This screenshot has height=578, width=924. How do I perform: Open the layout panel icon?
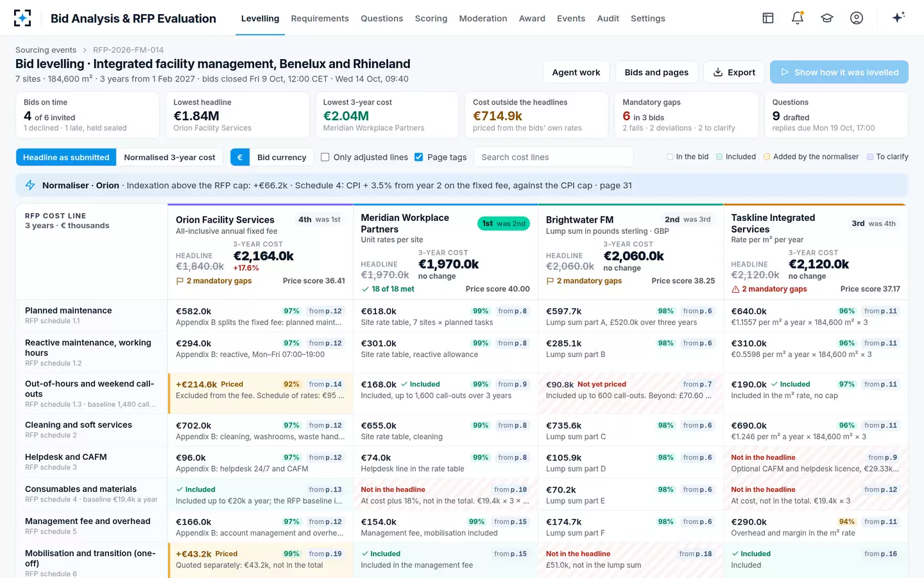(768, 18)
